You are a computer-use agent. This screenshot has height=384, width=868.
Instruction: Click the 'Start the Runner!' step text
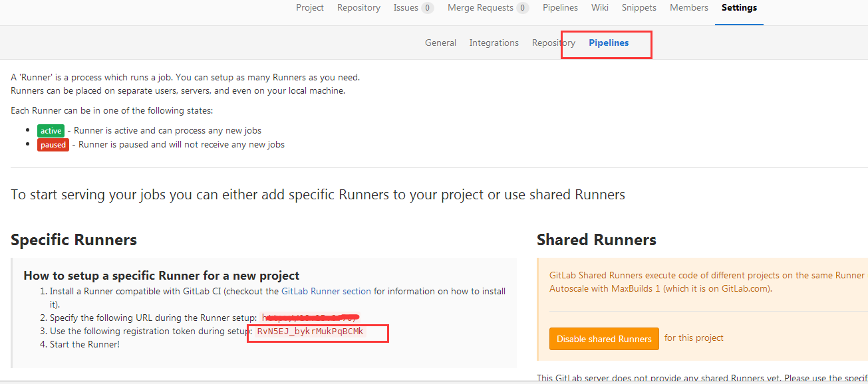[84, 344]
